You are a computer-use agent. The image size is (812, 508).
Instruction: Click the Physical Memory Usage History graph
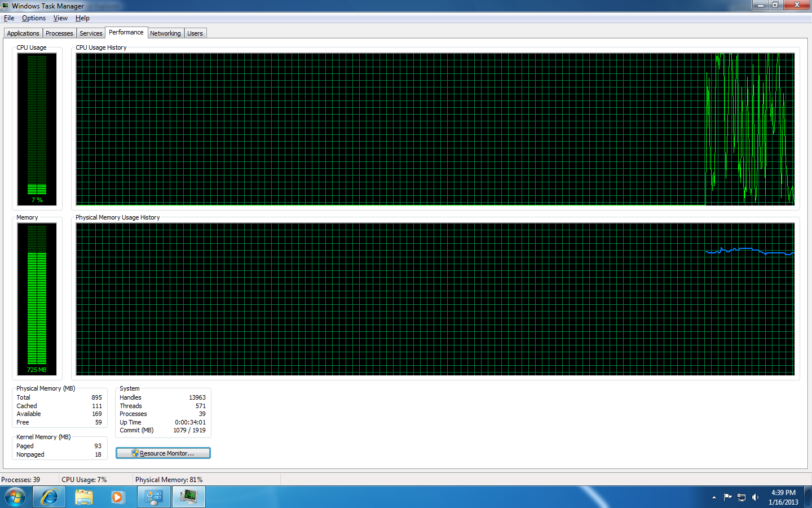tap(435, 299)
